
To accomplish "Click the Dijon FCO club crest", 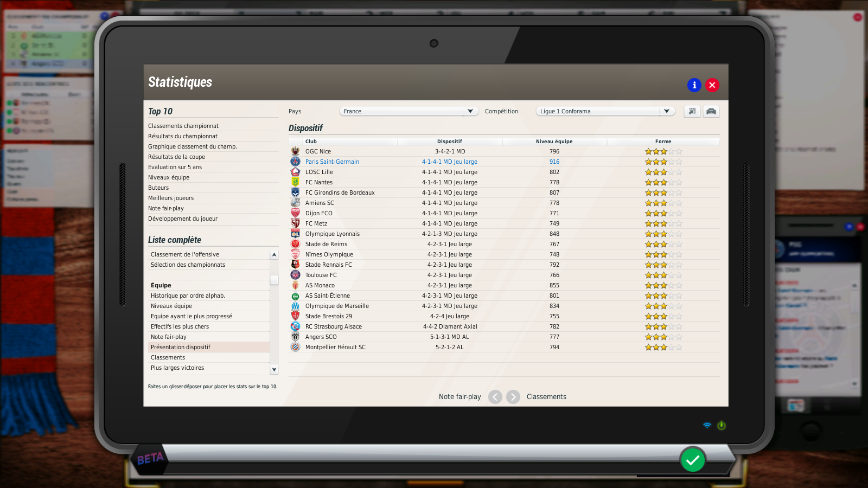I will coord(295,213).
